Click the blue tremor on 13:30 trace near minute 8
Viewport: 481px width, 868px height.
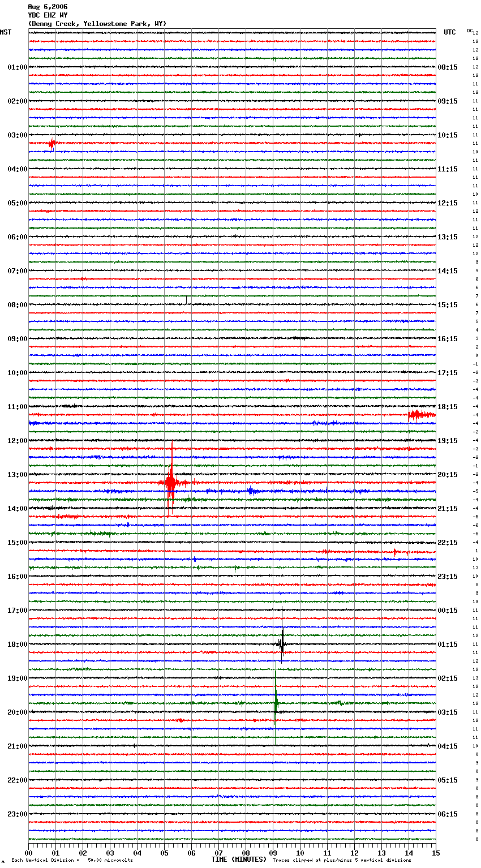[x=251, y=491]
